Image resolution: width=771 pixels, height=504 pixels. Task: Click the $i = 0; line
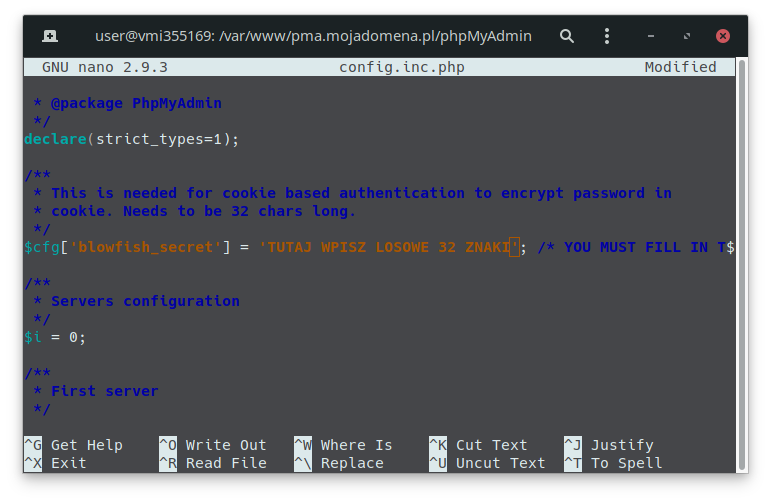pyautogui.click(x=55, y=337)
